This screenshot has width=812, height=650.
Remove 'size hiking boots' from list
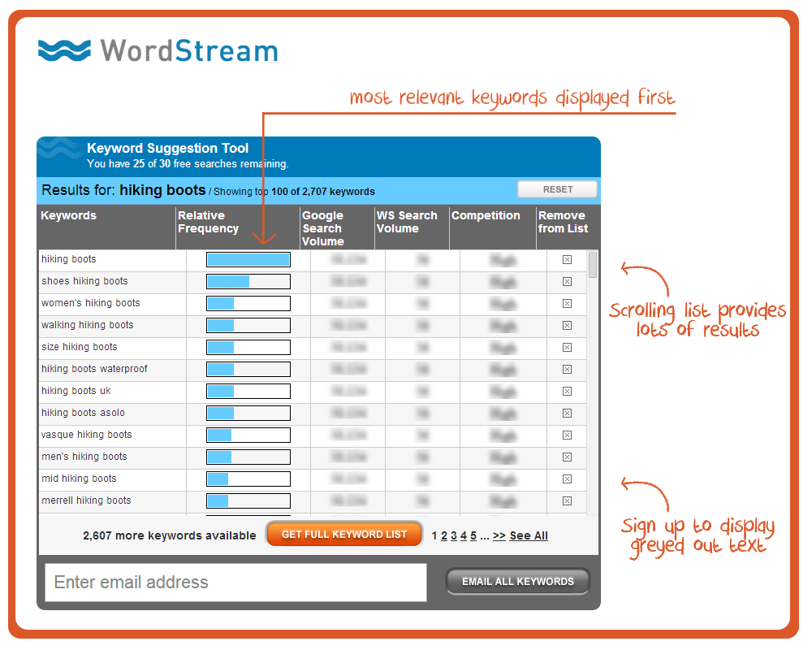point(567,348)
